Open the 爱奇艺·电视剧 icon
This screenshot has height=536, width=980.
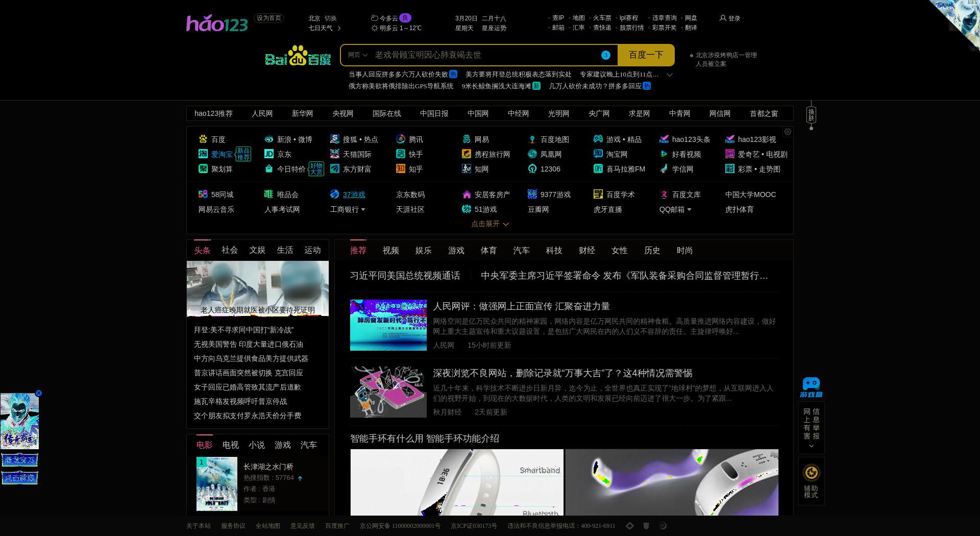coord(730,154)
